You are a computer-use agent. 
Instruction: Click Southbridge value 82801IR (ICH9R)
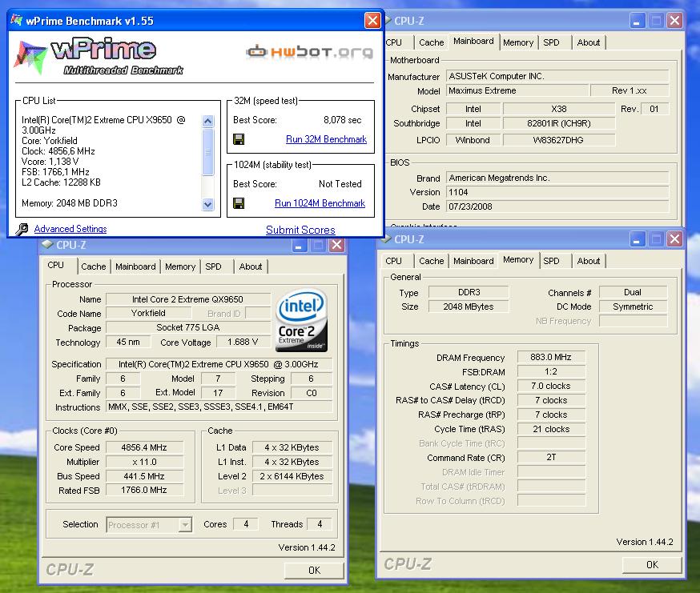point(558,123)
